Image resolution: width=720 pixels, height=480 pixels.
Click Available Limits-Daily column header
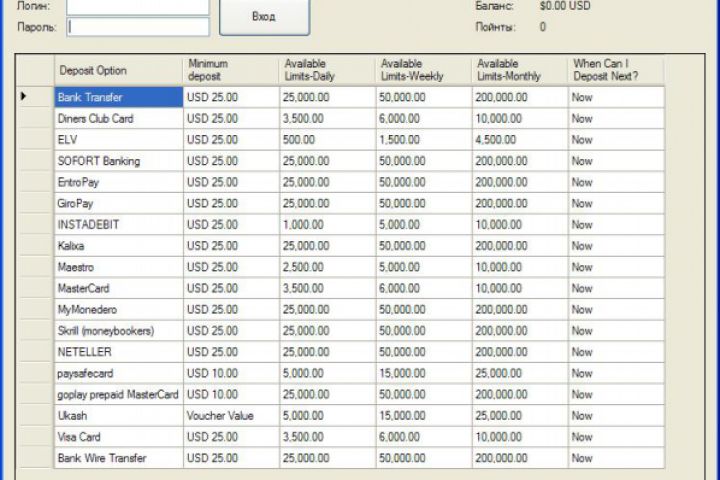coord(327,70)
